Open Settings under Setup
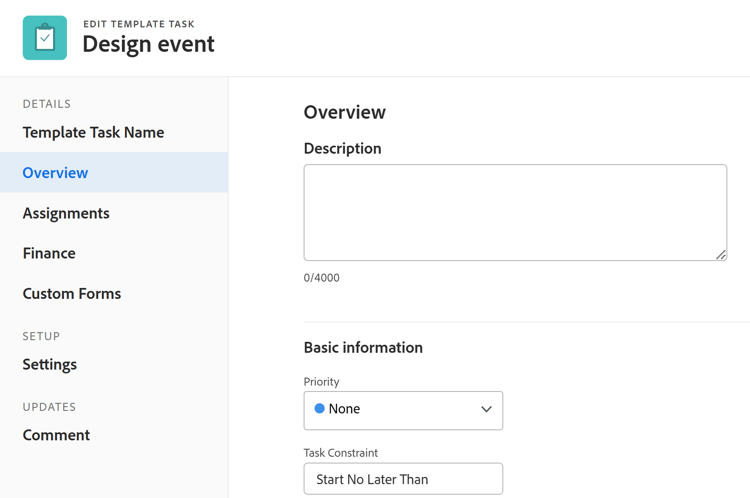 (x=50, y=364)
